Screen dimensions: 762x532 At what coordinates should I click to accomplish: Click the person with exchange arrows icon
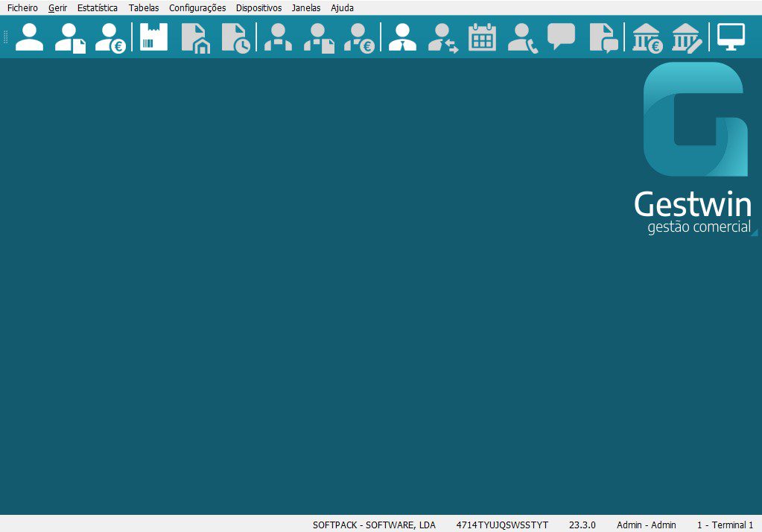pyautogui.click(x=442, y=38)
